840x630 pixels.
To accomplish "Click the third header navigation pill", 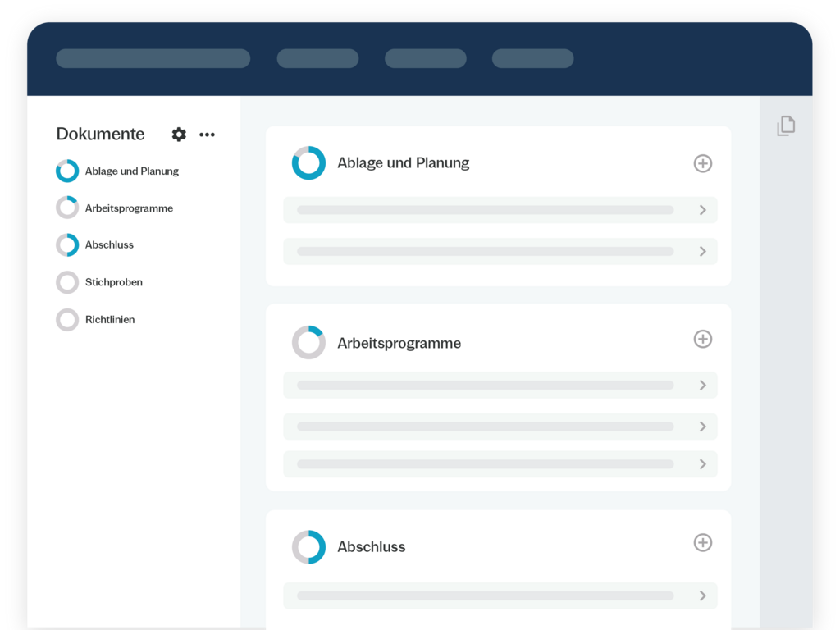I will tap(426, 58).
